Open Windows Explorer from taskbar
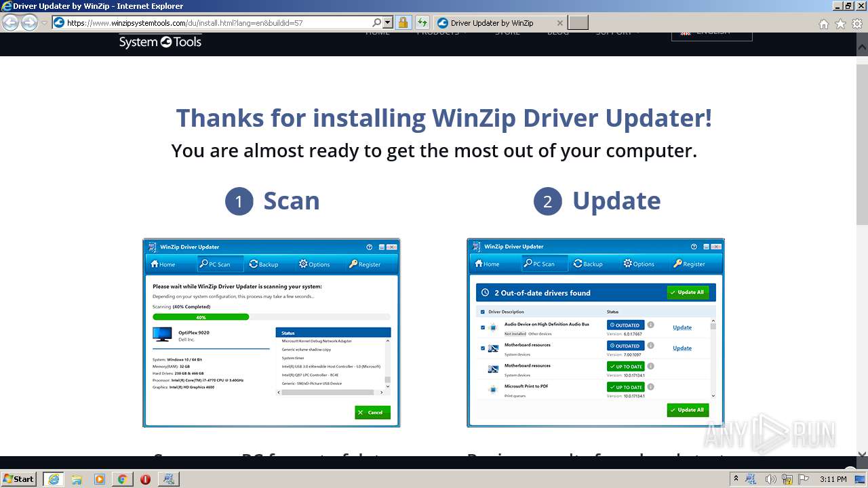 [77, 479]
